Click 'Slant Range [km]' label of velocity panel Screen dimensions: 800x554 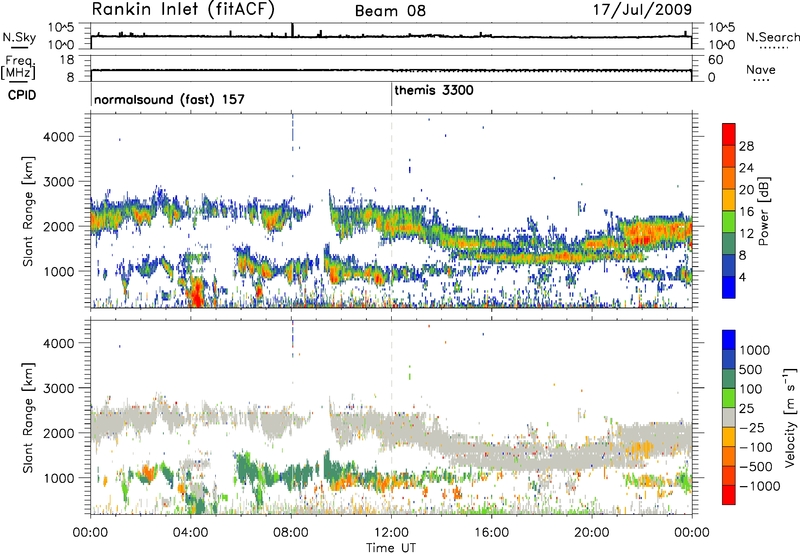click(28, 417)
